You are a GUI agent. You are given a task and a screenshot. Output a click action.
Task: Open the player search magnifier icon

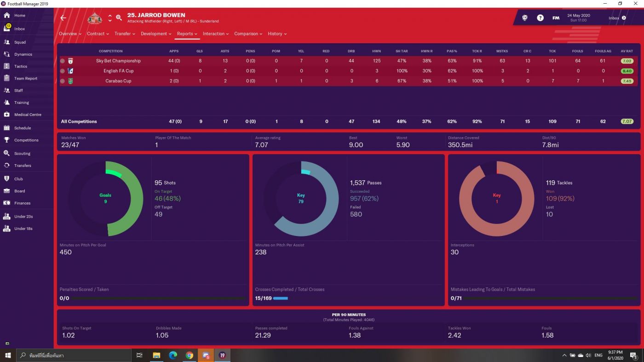coord(119,18)
